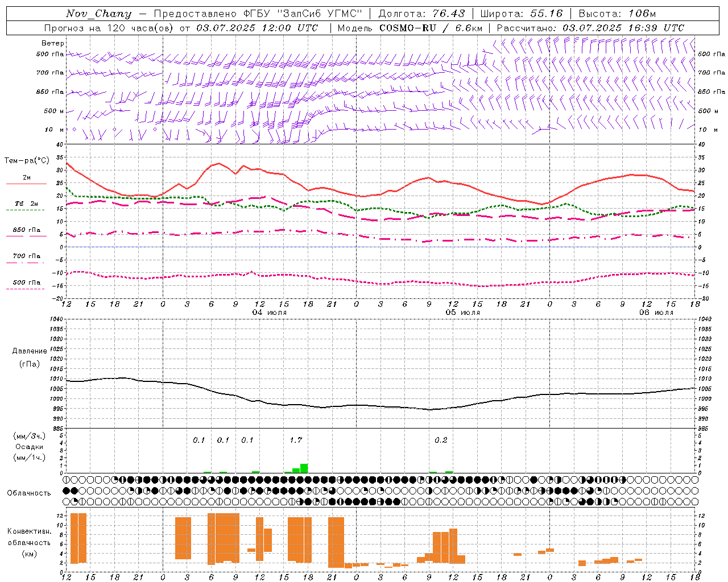Click the '700 гПа' temperature legend entry
Image resolution: width=728 pixels, height=582 pixels.
pyautogui.click(x=26, y=256)
